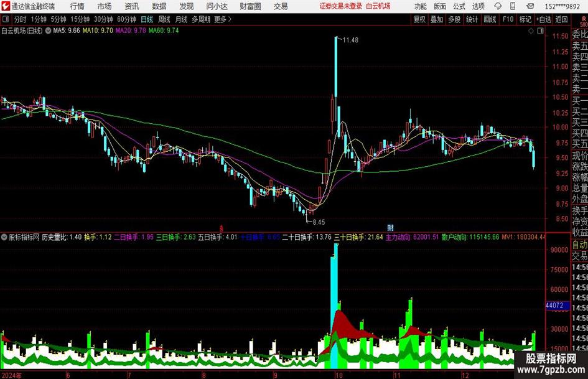Open the 数据 menu

point(159,6)
